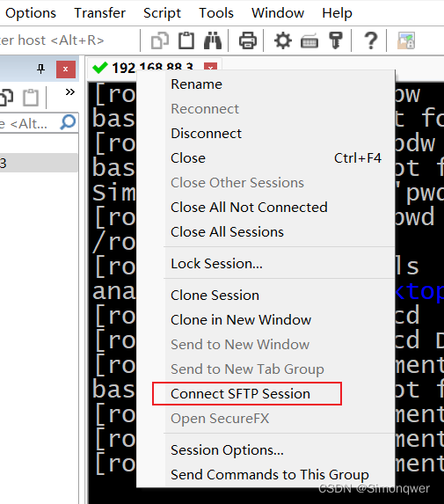Click session manager paste icon

tap(31, 98)
